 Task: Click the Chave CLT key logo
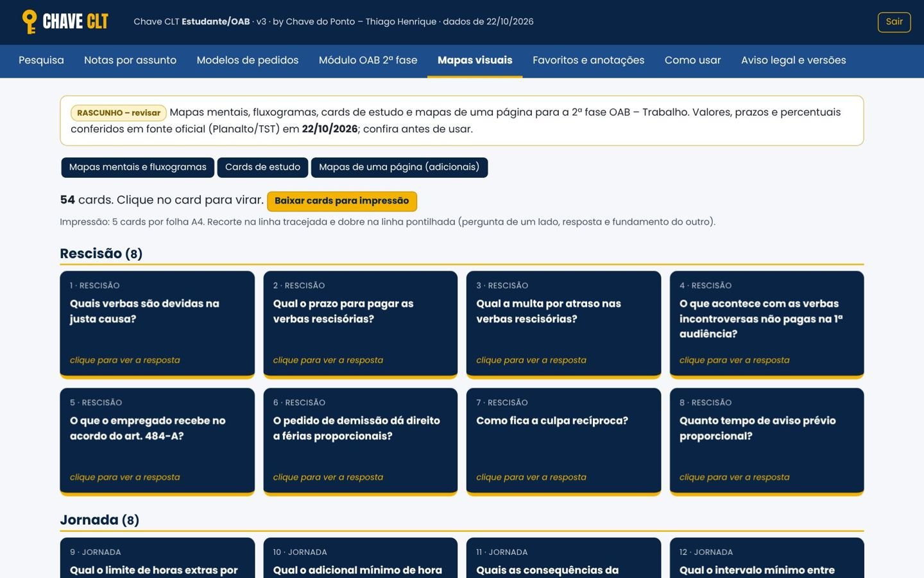(x=65, y=22)
